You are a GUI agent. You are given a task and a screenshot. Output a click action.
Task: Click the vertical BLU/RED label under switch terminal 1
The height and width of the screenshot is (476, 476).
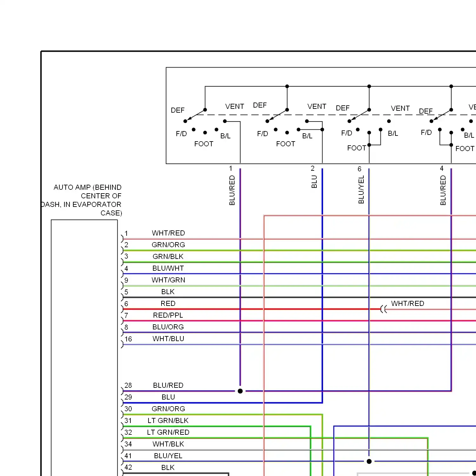tap(232, 190)
